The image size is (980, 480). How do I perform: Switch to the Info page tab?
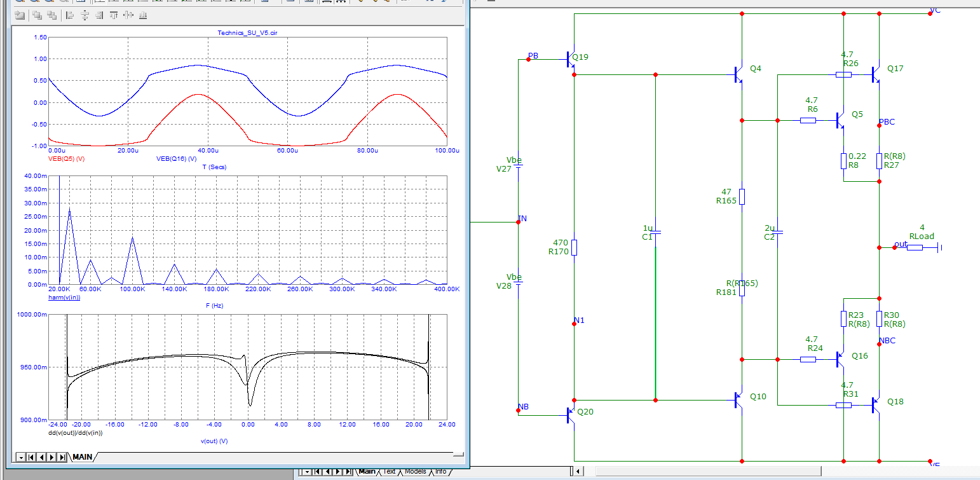(x=440, y=472)
